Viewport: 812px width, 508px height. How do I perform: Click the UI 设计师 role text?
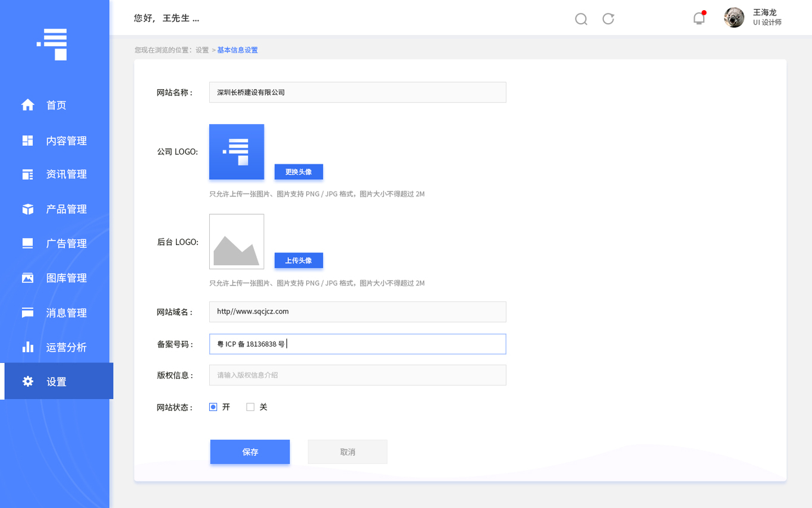point(767,23)
